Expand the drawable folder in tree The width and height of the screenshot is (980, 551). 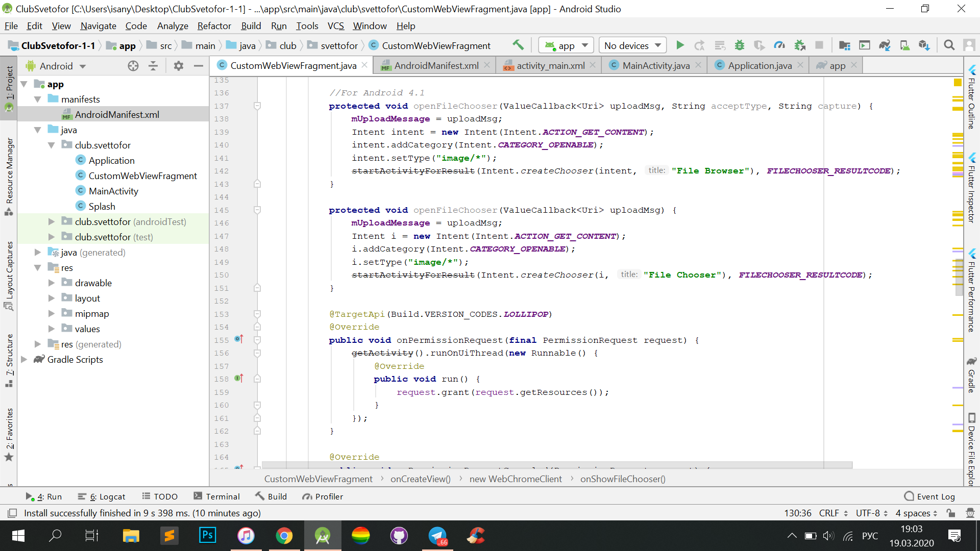(51, 283)
